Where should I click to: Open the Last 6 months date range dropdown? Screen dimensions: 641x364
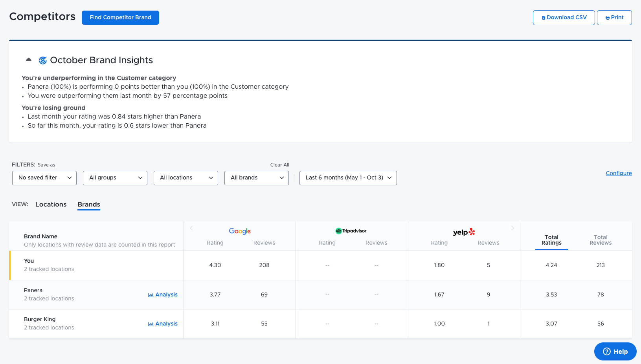[348, 178]
